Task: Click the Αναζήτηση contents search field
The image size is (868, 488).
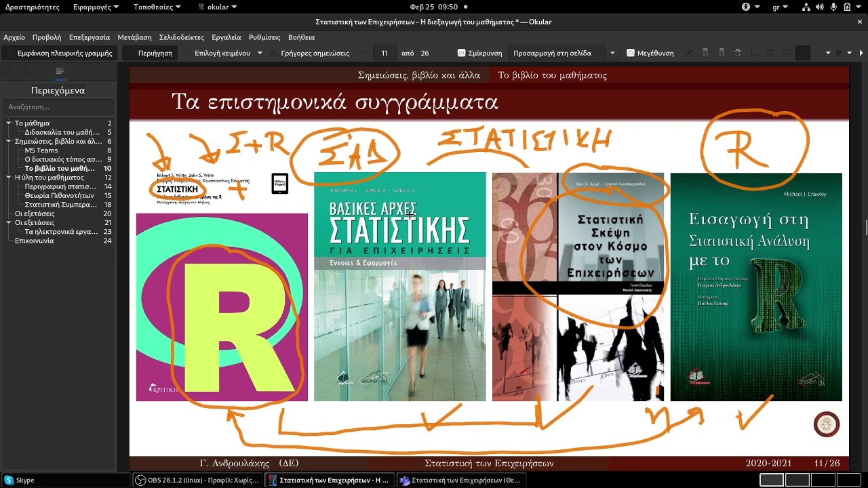Action: click(58, 107)
